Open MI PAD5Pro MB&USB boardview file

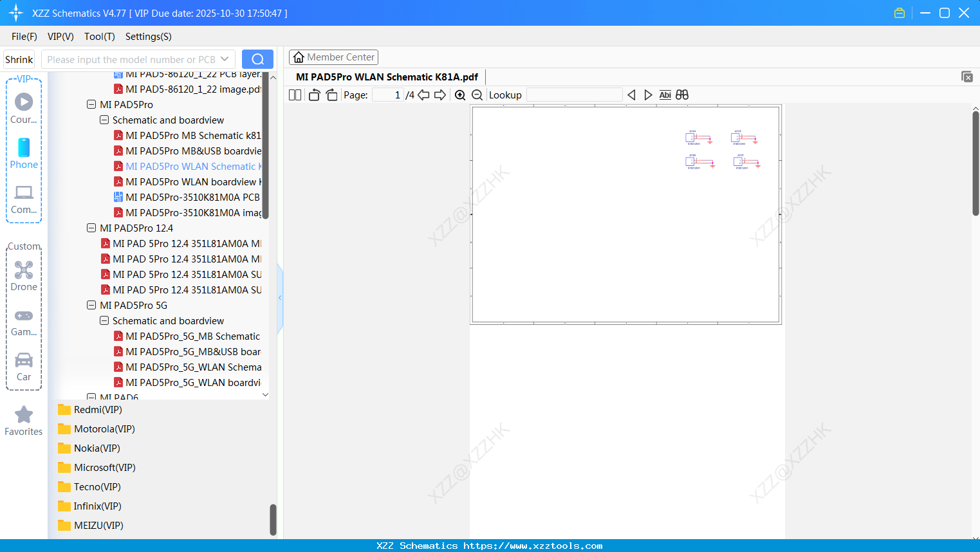click(187, 151)
